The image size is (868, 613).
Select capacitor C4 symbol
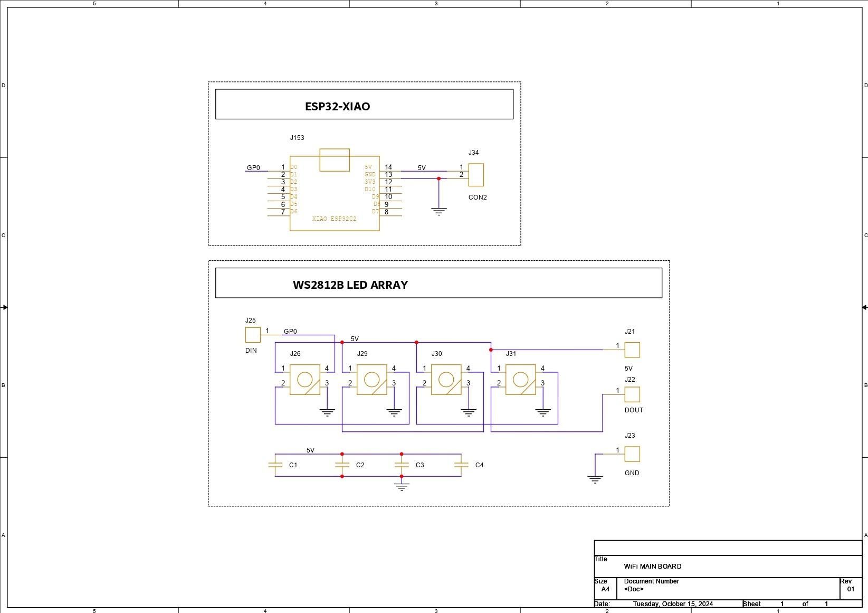(x=461, y=465)
